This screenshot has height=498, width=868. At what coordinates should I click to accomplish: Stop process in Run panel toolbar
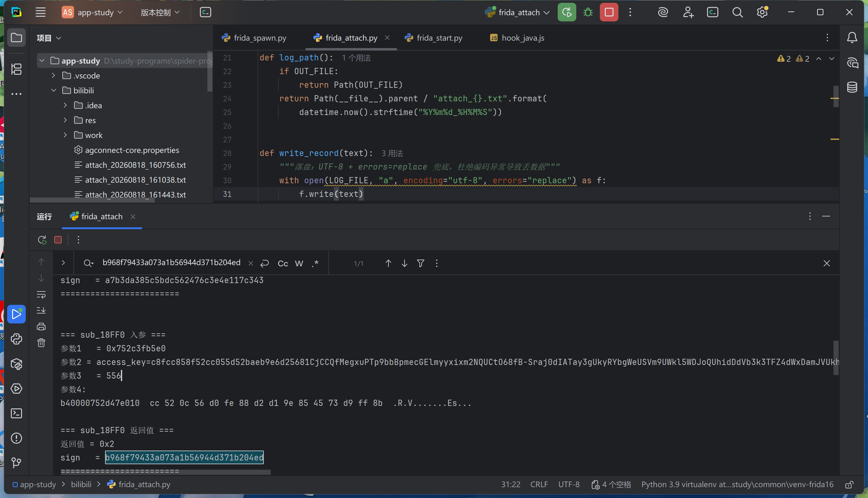58,240
